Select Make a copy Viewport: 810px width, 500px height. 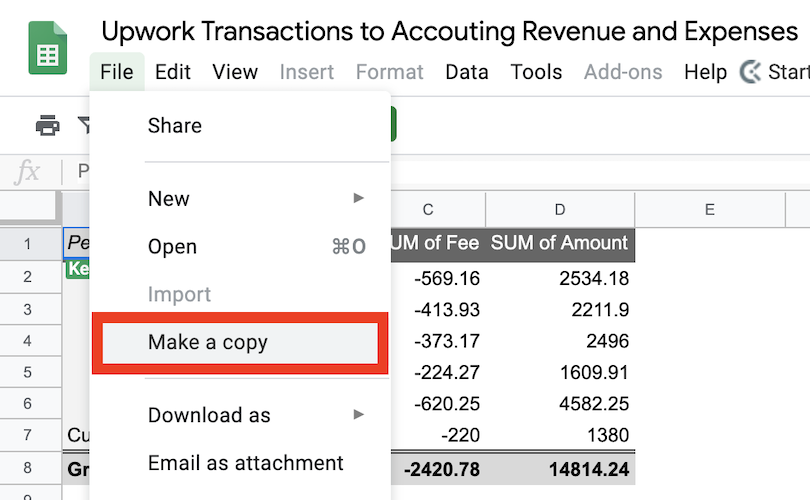point(240,342)
